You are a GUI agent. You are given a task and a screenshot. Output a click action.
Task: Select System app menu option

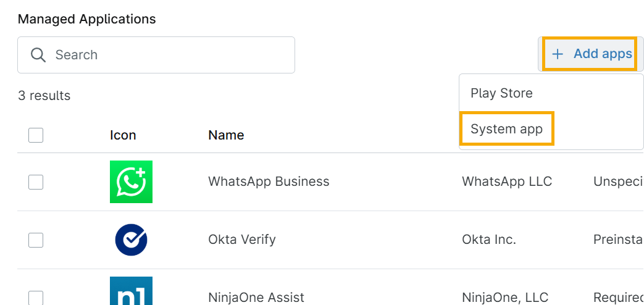click(x=506, y=129)
